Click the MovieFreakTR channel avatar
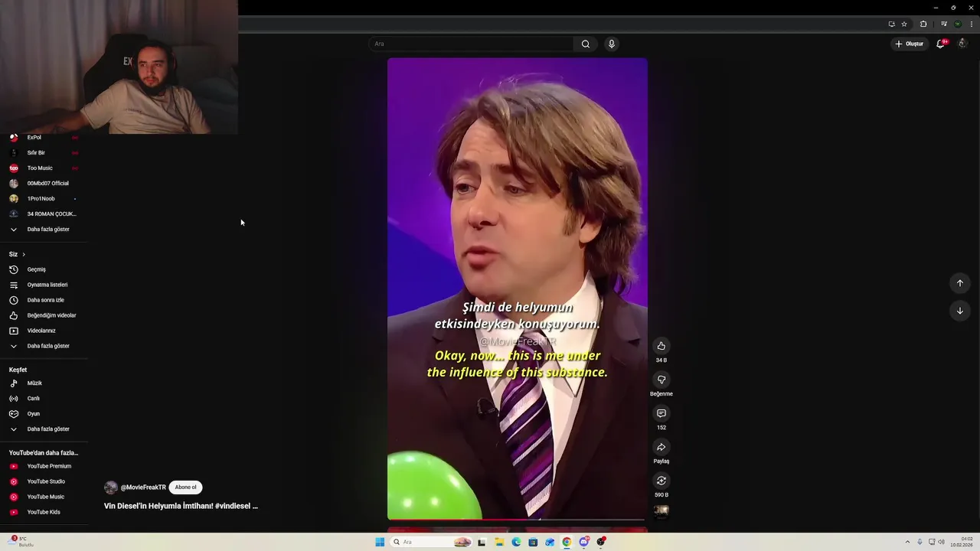 click(x=111, y=487)
